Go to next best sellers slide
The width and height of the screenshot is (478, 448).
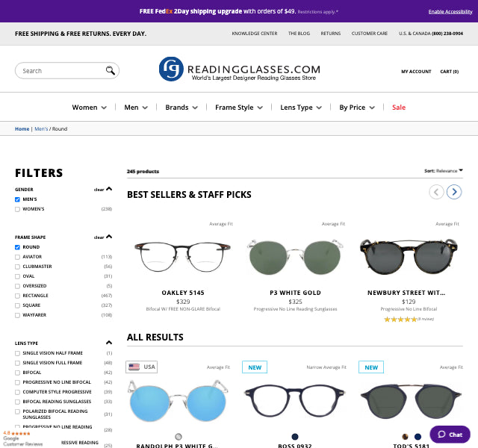[x=454, y=192]
